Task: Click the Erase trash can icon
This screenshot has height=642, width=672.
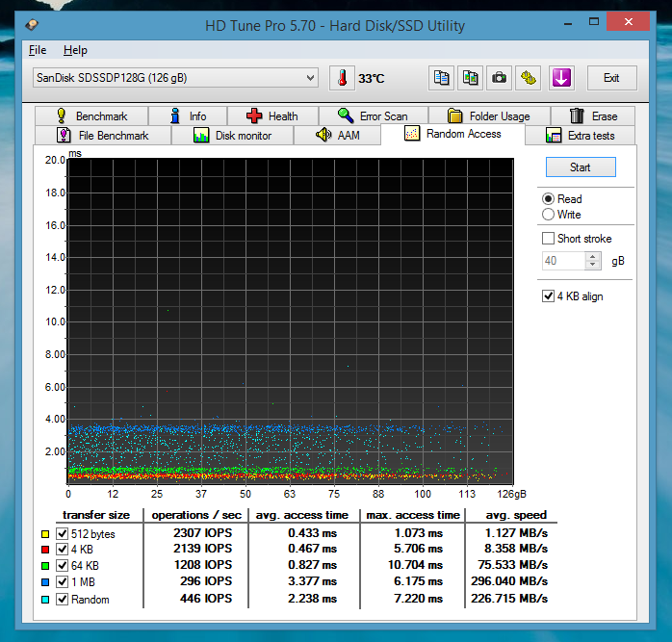Action: 577,116
